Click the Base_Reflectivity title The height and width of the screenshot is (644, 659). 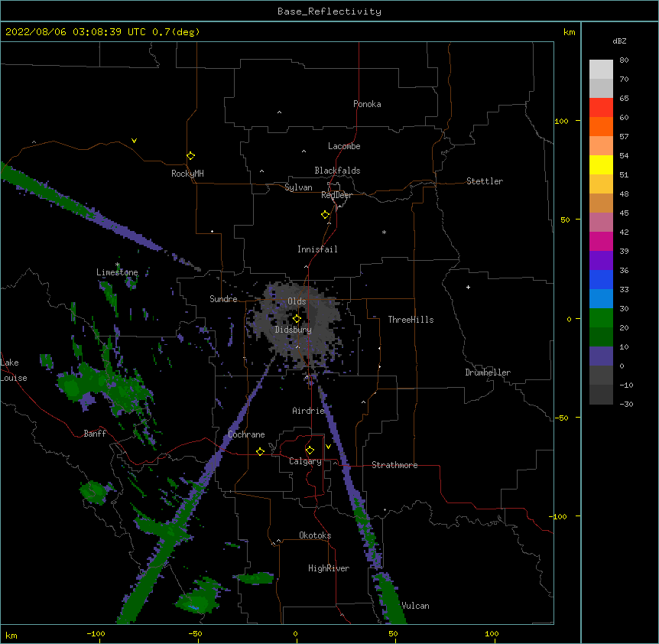[329, 11]
